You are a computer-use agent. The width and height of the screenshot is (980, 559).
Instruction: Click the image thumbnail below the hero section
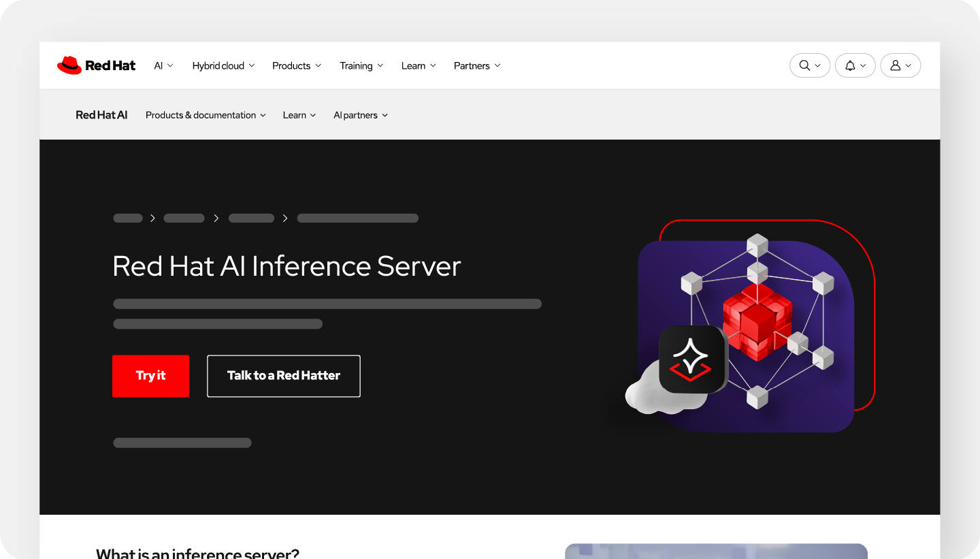click(716, 552)
